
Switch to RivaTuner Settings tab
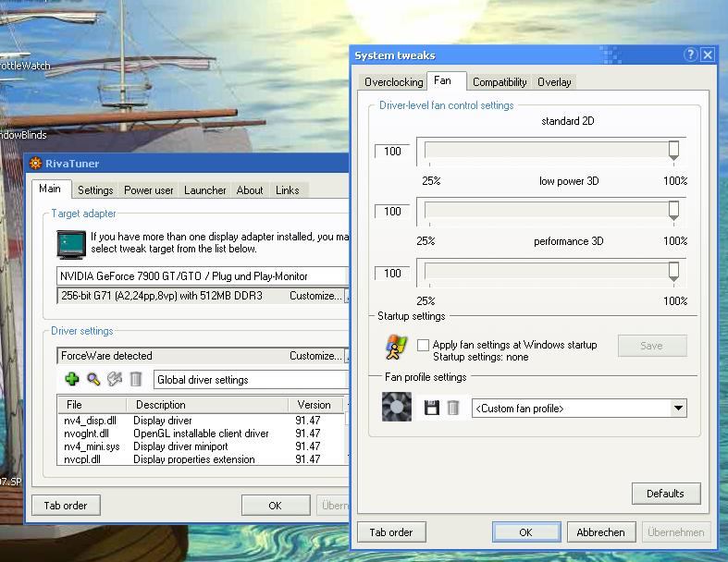(x=95, y=190)
